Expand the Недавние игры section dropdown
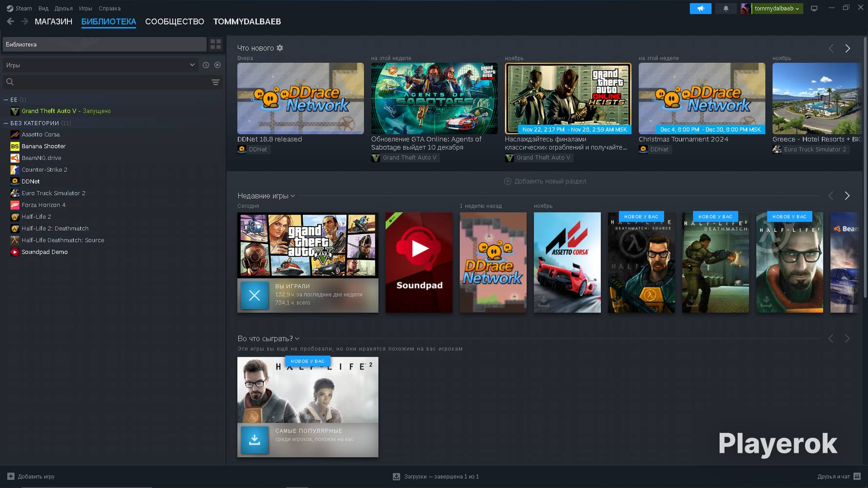 (x=293, y=196)
